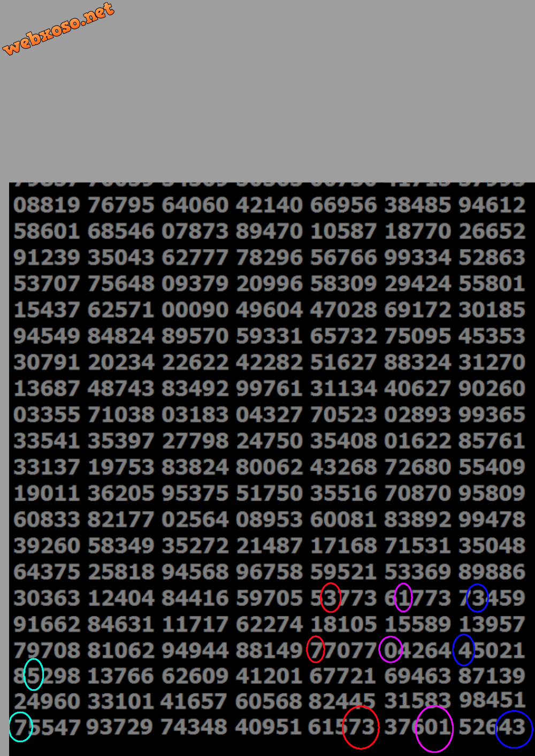Click number 87139

tap(492, 676)
